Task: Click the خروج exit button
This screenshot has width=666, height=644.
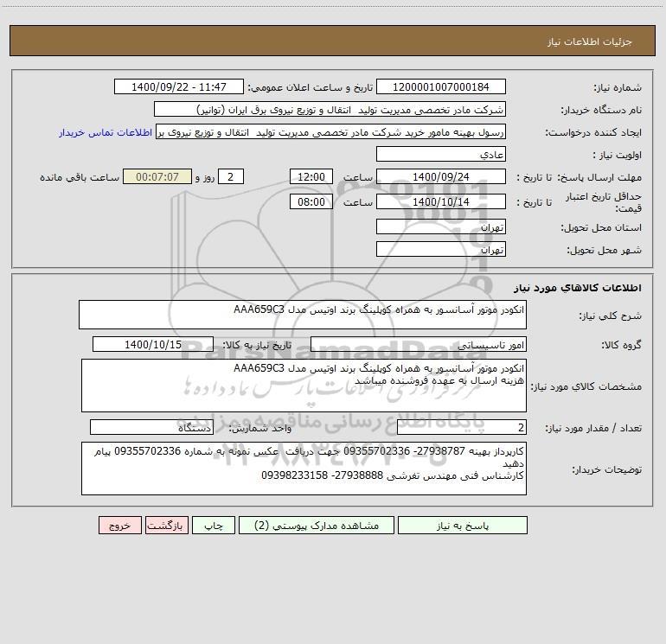Action: (x=119, y=526)
